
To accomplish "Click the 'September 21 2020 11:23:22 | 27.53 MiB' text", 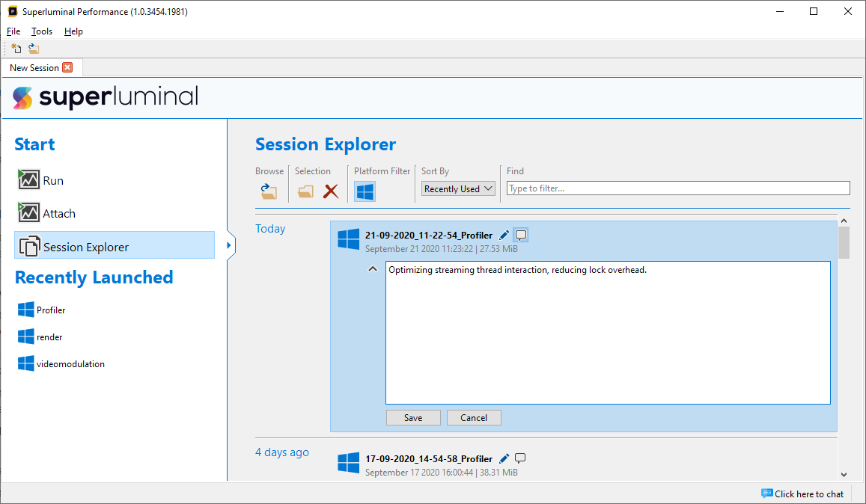I will point(442,249).
